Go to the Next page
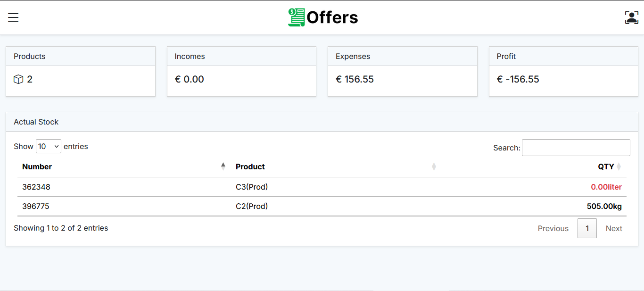This screenshot has height=291, width=644. pyautogui.click(x=614, y=228)
